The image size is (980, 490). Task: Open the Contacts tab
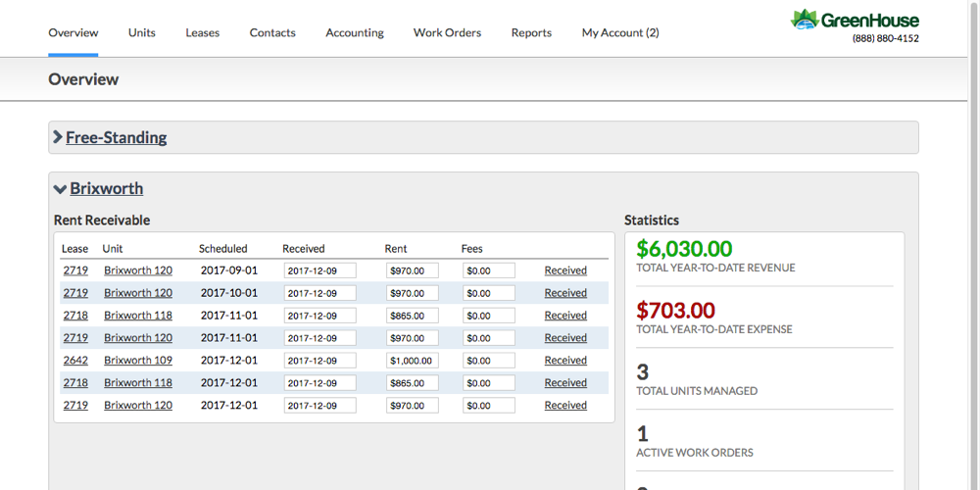(x=272, y=32)
